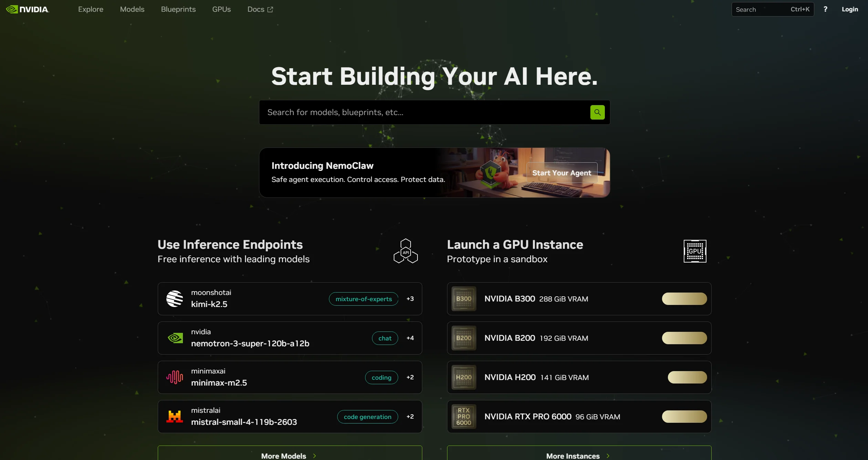
Task: Click the More Models button
Action: coord(290,454)
